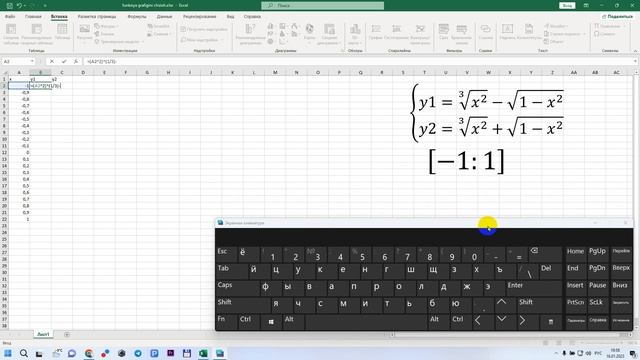Image resolution: width=640 pixels, height=360 pixels.
Task: Click the Undo icon in title bar
Action: (19, 5)
